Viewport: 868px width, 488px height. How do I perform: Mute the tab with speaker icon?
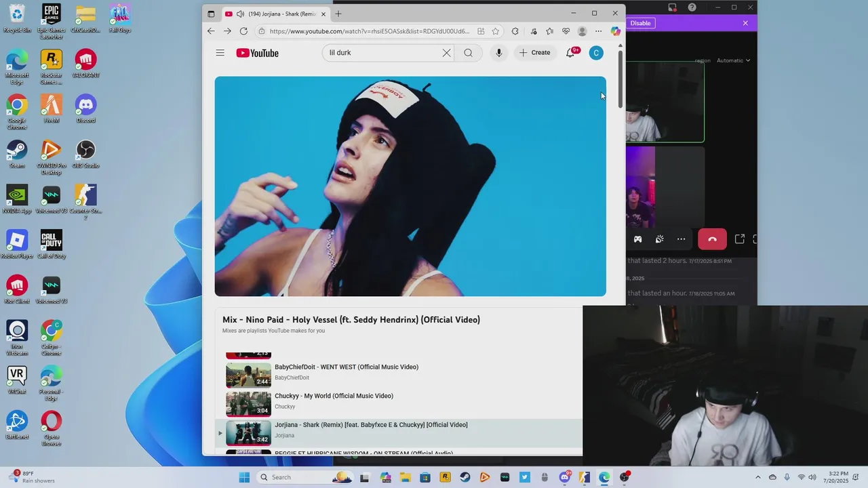coord(240,14)
